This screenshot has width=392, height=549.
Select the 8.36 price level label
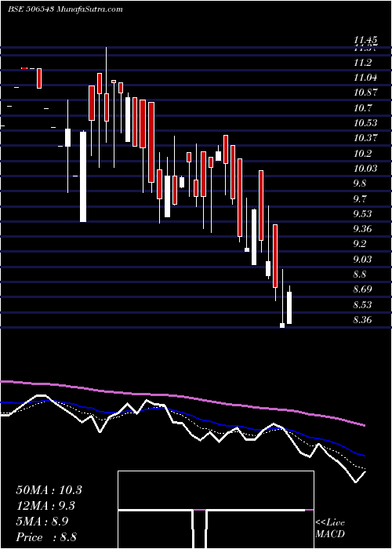coord(362,320)
